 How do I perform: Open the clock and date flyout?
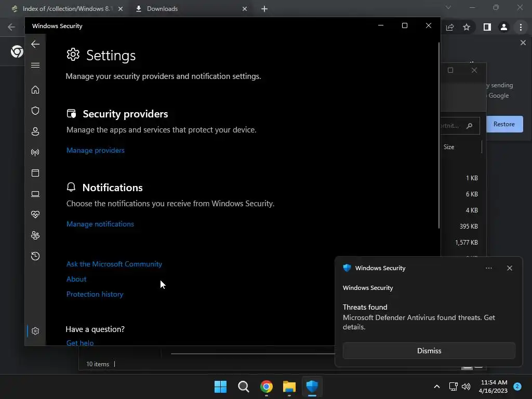click(x=494, y=387)
